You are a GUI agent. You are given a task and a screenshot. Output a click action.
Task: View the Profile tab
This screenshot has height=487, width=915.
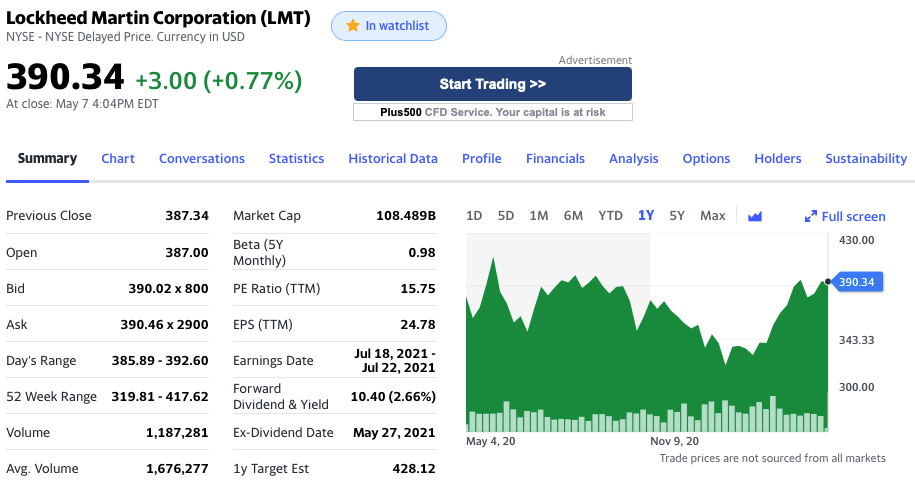pyautogui.click(x=481, y=159)
